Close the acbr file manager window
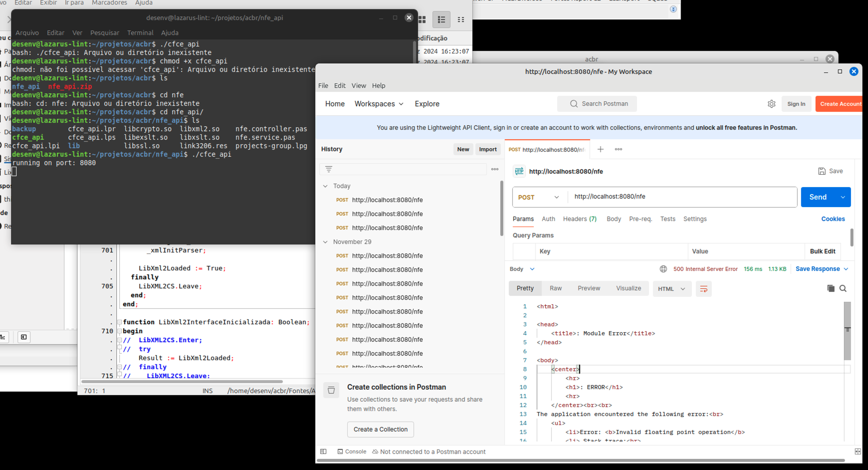This screenshot has height=470, width=868. (830, 59)
